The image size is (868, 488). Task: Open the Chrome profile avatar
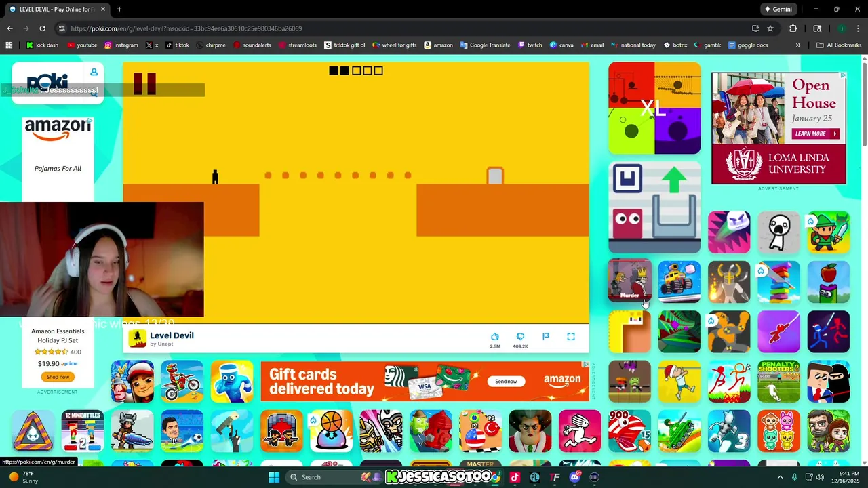842,28
